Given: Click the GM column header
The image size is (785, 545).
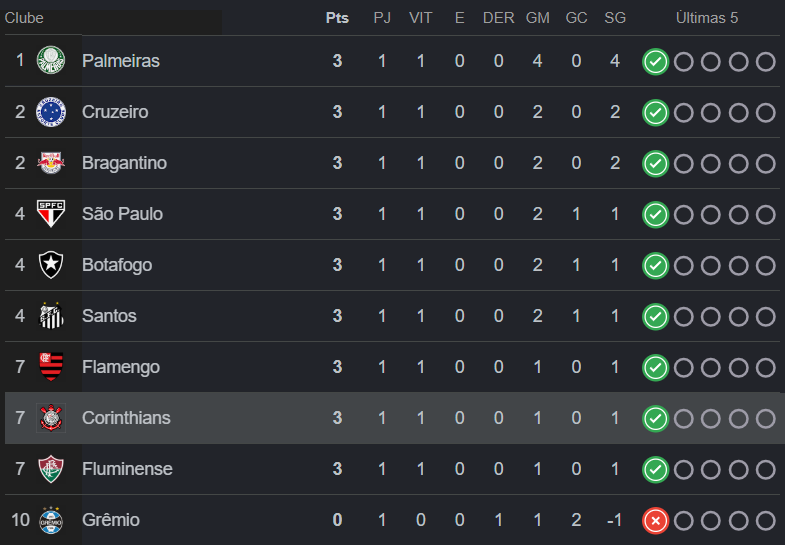Looking at the screenshot, I should click(x=537, y=18).
